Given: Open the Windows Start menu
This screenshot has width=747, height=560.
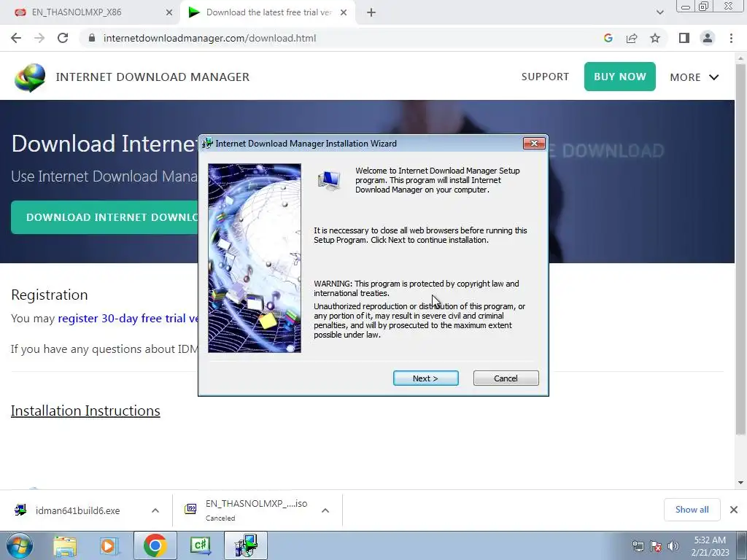Looking at the screenshot, I should pyautogui.click(x=19, y=545).
